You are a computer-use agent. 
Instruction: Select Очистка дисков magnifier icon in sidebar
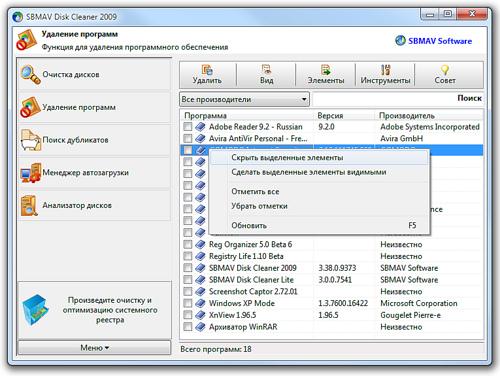click(30, 75)
